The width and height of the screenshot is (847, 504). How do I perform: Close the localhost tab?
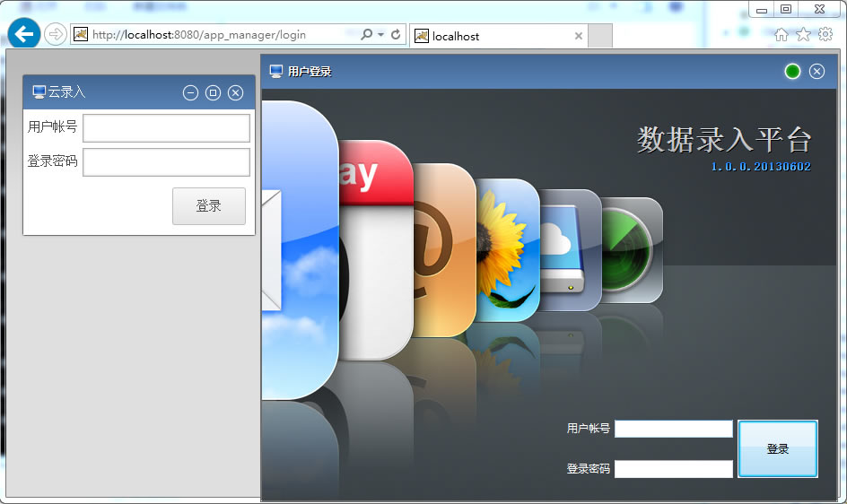coord(579,36)
